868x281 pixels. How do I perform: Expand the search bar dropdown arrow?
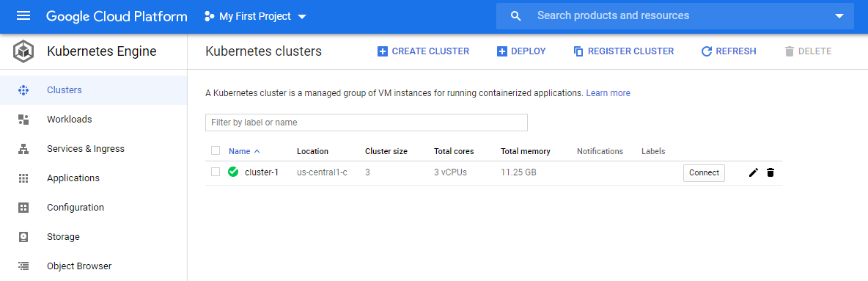click(839, 16)
